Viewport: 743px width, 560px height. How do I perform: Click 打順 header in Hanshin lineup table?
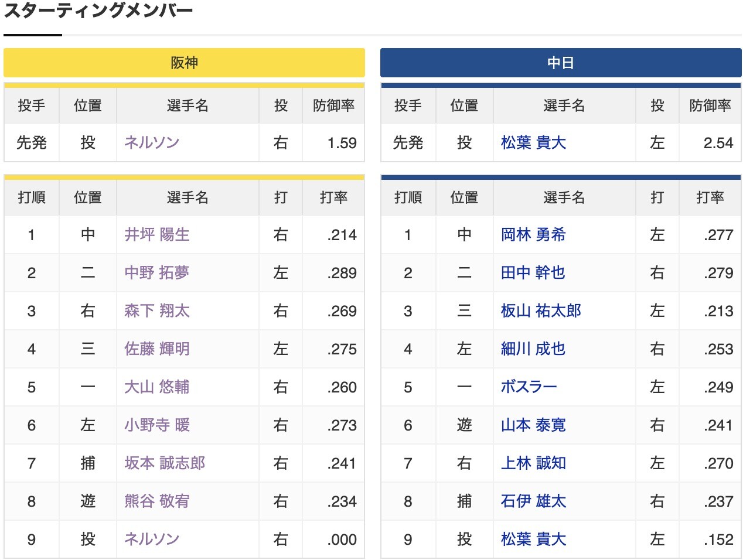pos(32,197)
